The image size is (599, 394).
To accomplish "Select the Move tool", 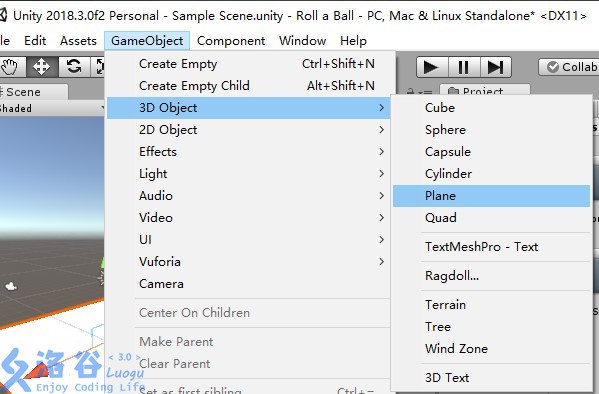I will click(x=41, y=67).
